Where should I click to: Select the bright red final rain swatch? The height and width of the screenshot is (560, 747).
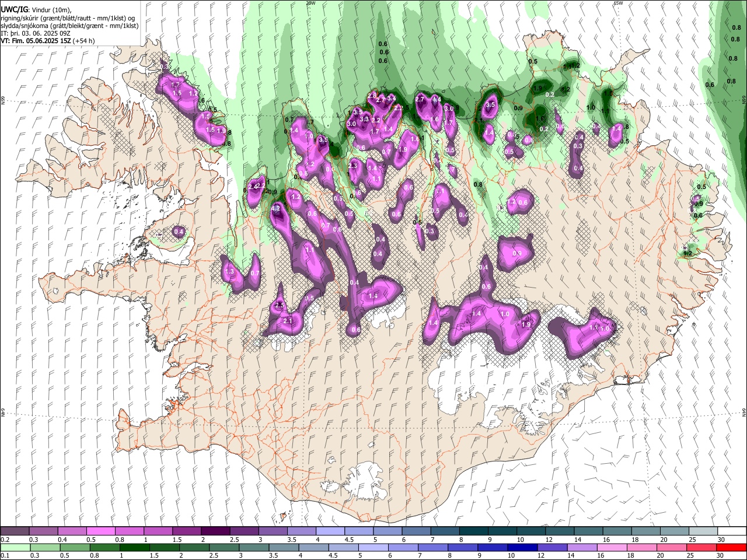point(731,547)
